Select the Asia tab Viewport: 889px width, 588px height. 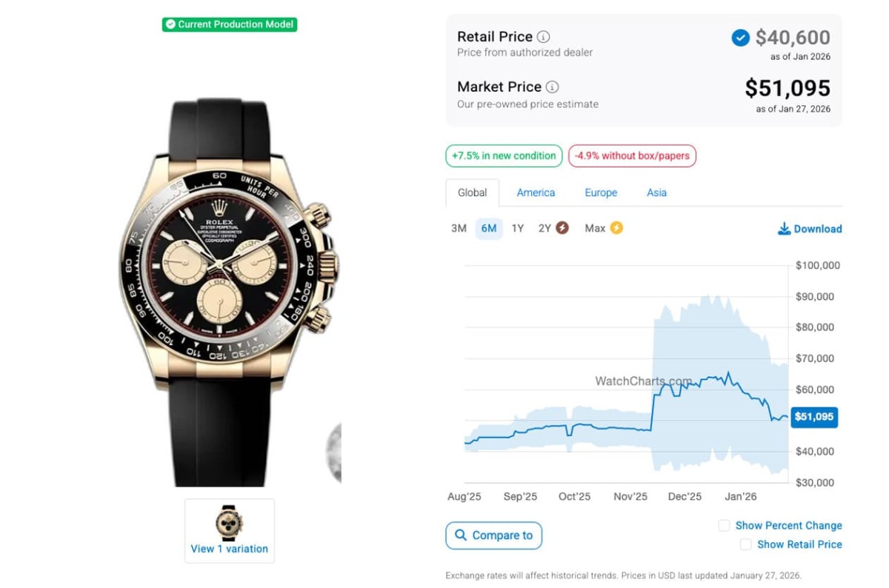pyautogui.click(x=656, y=193)
